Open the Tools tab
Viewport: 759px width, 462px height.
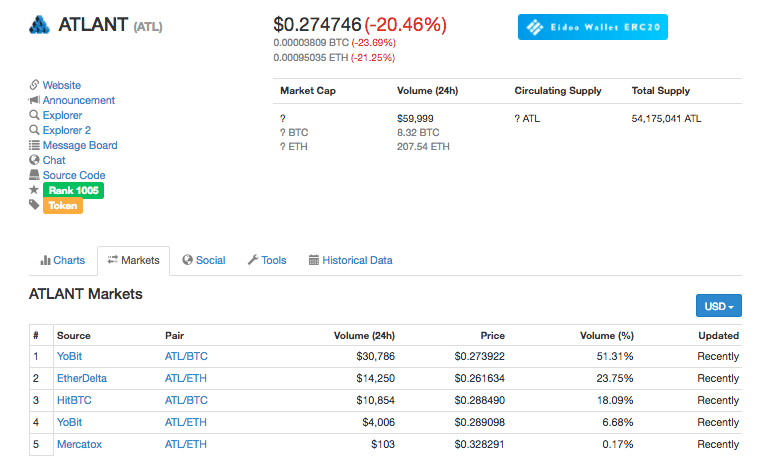click(x=267, y=260)
